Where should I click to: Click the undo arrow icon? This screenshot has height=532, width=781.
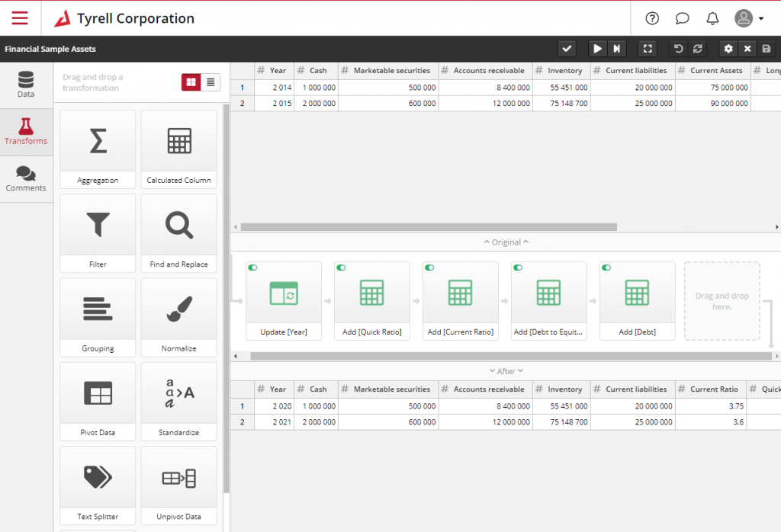(x=678, y=49)
